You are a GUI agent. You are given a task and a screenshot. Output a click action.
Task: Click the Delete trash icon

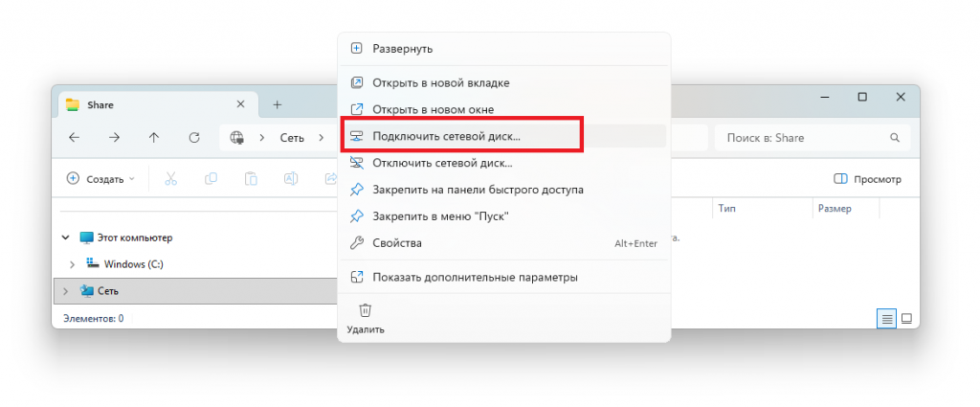click(366, 310)
